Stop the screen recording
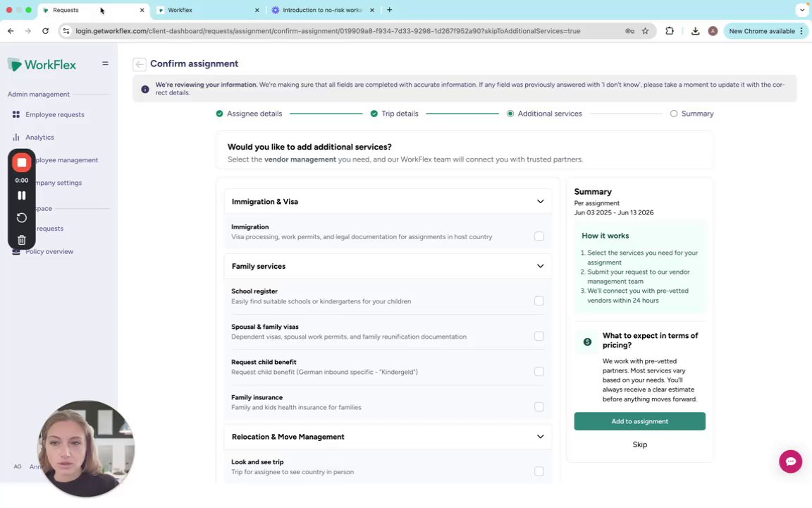812x508 pixels. (22, 163)
